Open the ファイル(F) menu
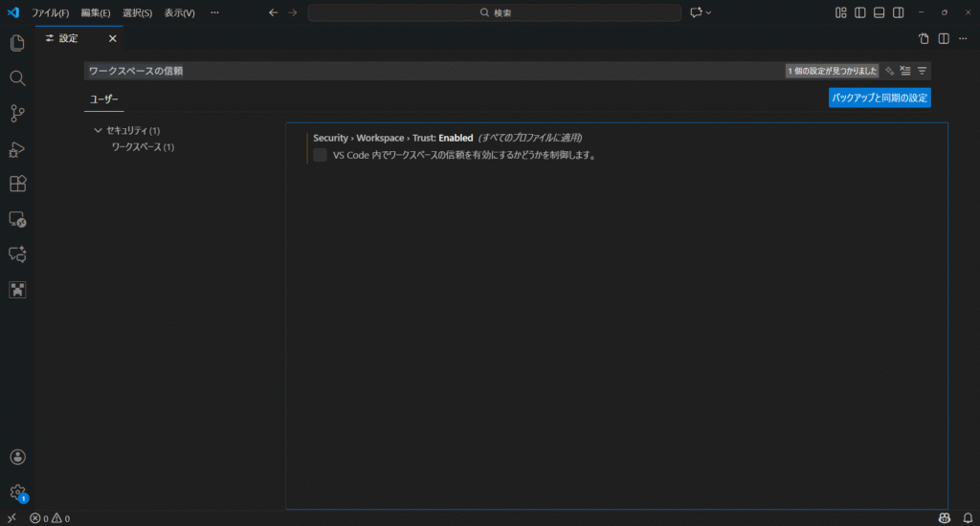The image size is (980, 526). tap(50, 12)
